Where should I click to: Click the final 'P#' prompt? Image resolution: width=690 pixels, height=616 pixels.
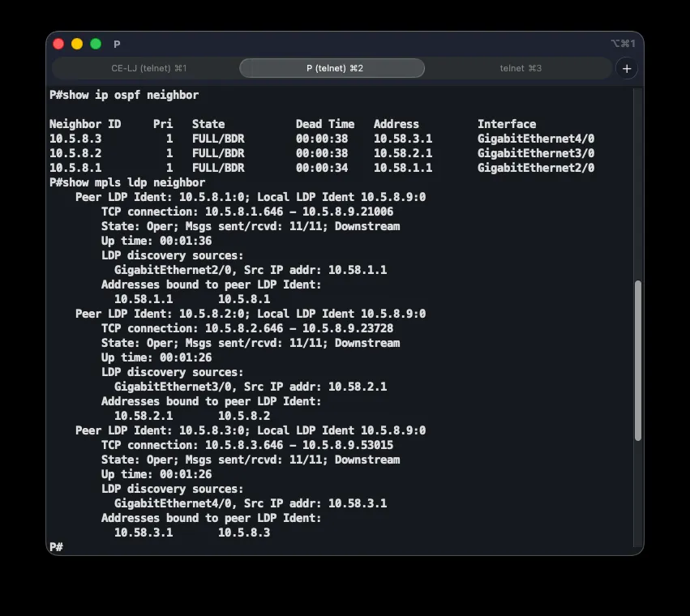(56, 547)
